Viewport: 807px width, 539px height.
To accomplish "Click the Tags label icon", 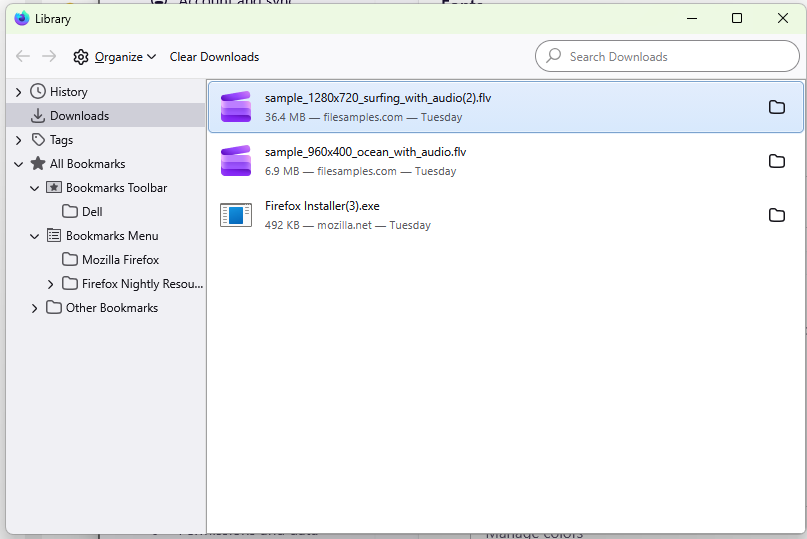I will [38, 140].
